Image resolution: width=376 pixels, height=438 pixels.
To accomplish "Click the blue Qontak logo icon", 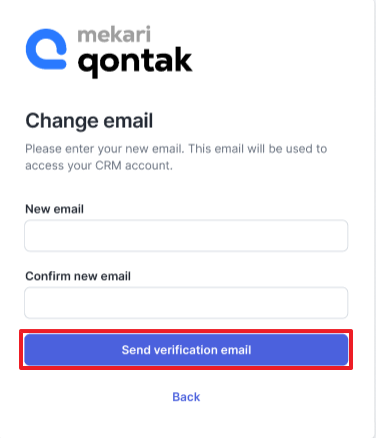I will pos(46,49).
